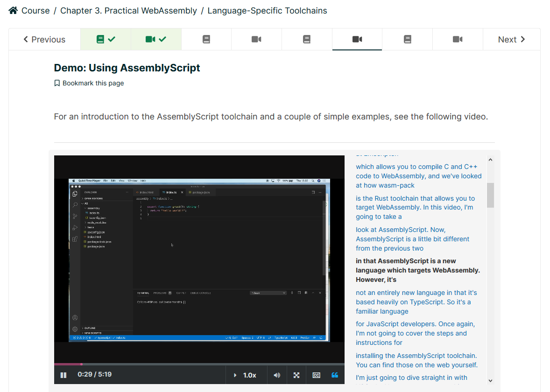550x392 pixels.
Task: Open Chapter 3. Practical WebAssembly breadcrumb
Action: (x=128, y=11)
